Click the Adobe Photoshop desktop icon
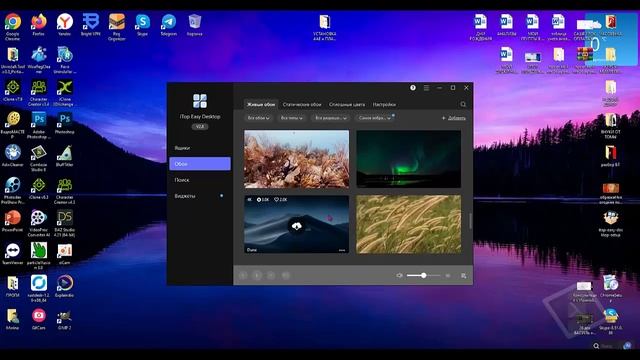Screen dimensions: 640x360 click(39, 125)
